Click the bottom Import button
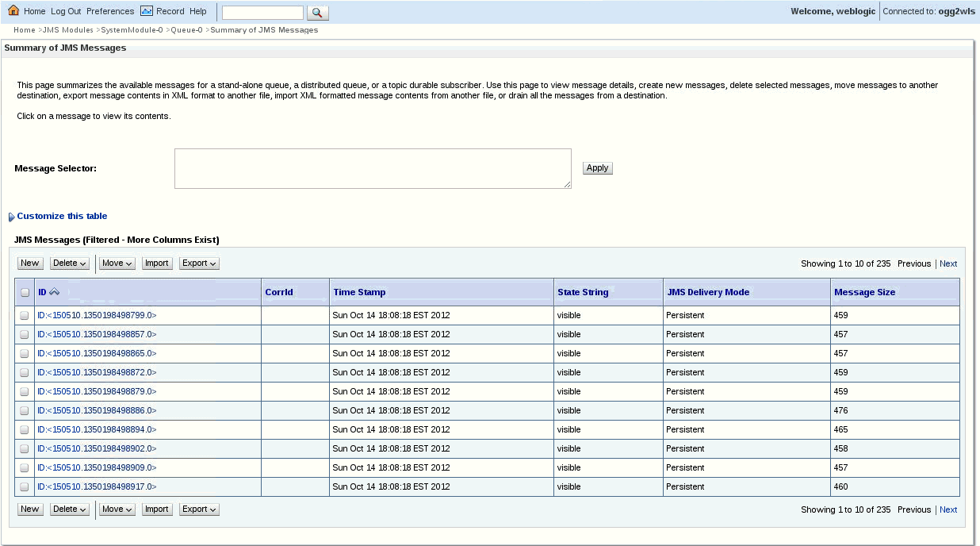 [157, 509]
